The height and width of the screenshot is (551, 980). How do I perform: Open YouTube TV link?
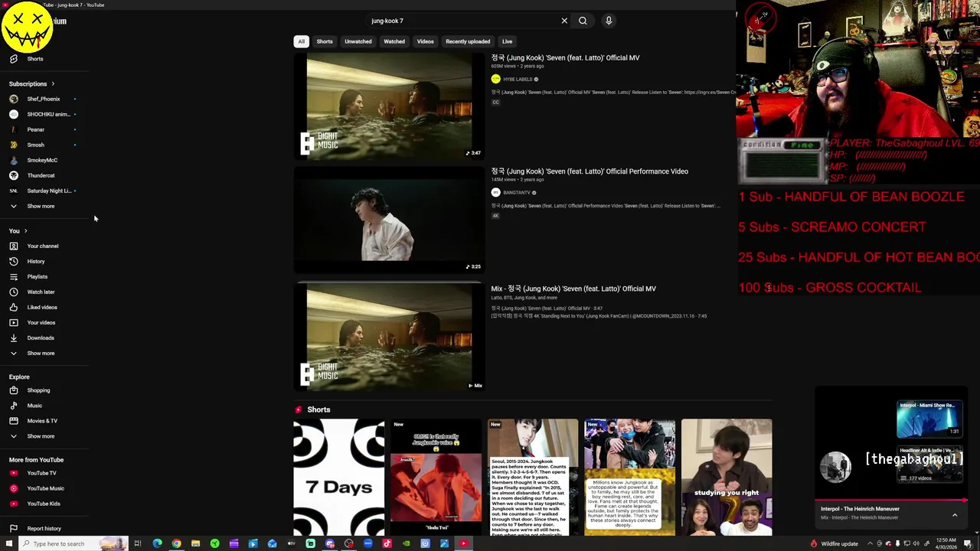click(x=41, y=473)
